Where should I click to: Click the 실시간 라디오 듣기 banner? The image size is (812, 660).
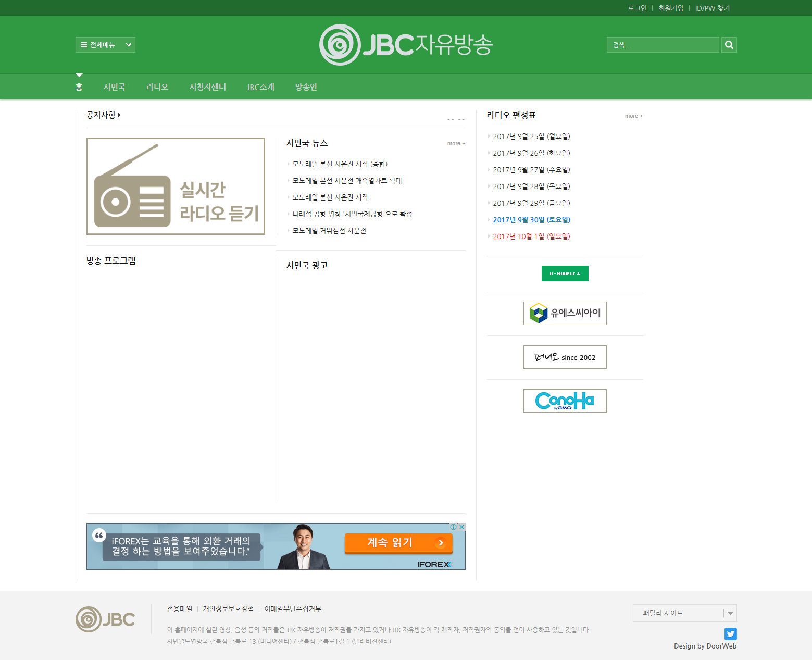point(176,186)
